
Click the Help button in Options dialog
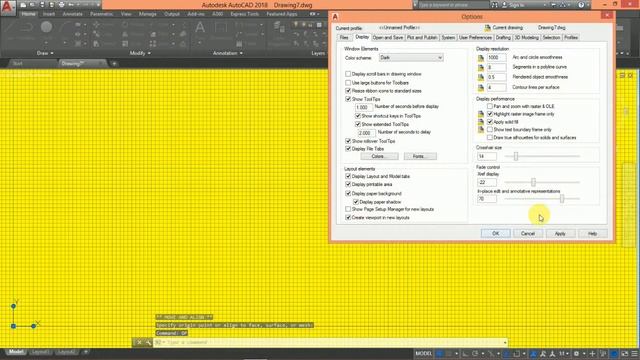click(592, 233)
